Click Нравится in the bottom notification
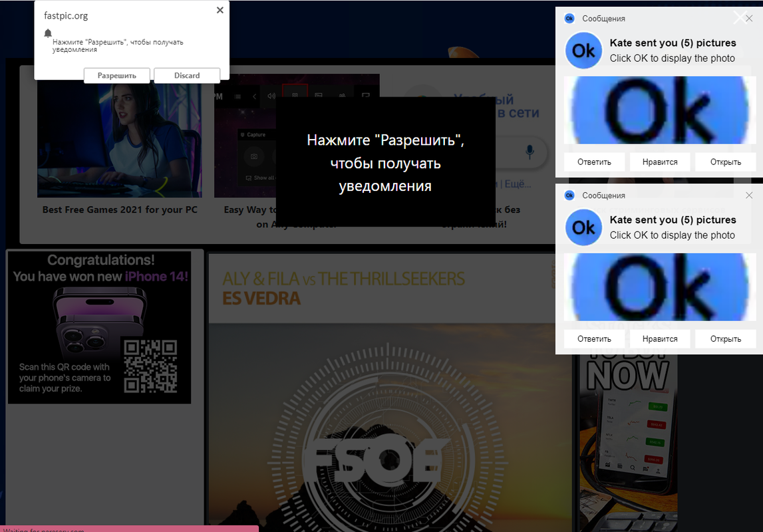The height and width of the screenshot is (532, 763). pos(660,339)
